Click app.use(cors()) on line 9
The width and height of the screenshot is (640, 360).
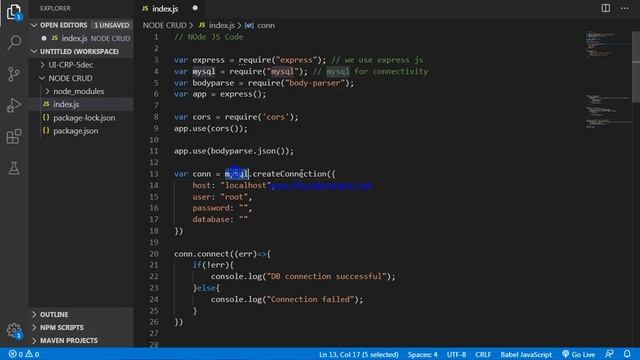(x=211, y=129)
